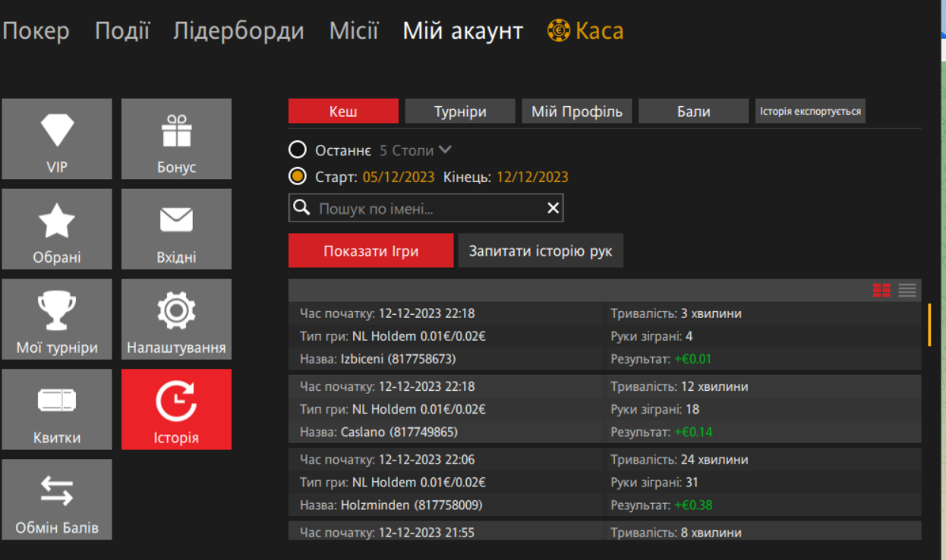Click Запитати історію рук button

[541, 250]
